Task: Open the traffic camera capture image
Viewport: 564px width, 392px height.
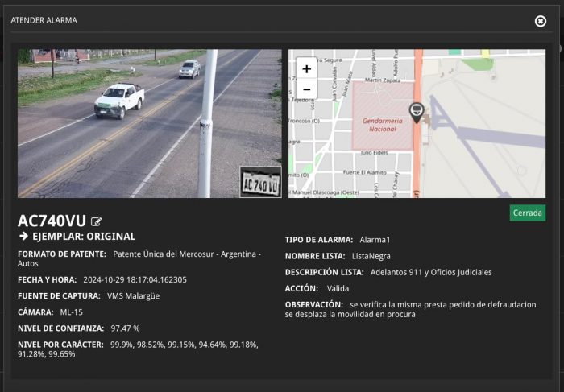Action: pos(150,123)
